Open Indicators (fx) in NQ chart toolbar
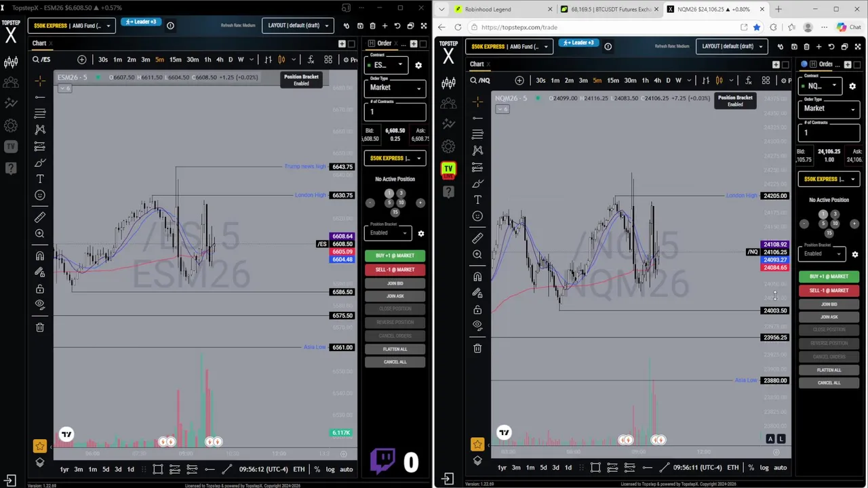 click(x=748, y=81)
